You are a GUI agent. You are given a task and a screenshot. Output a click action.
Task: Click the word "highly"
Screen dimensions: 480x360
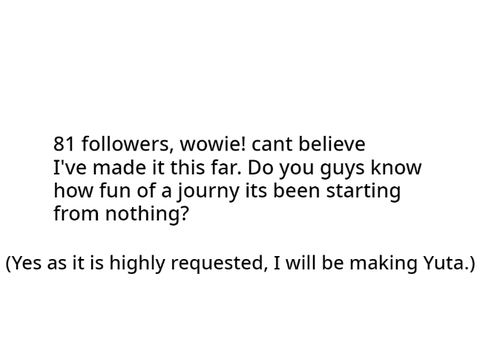click(137, 264)
